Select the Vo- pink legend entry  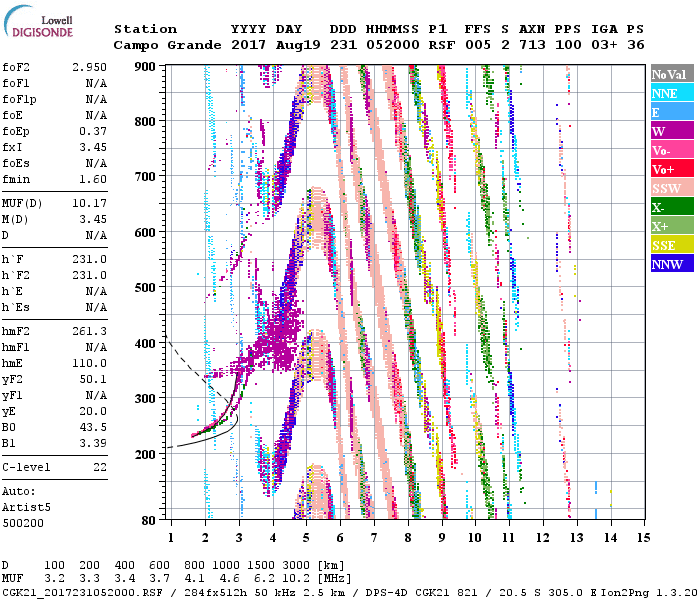[x=671, y=150]
